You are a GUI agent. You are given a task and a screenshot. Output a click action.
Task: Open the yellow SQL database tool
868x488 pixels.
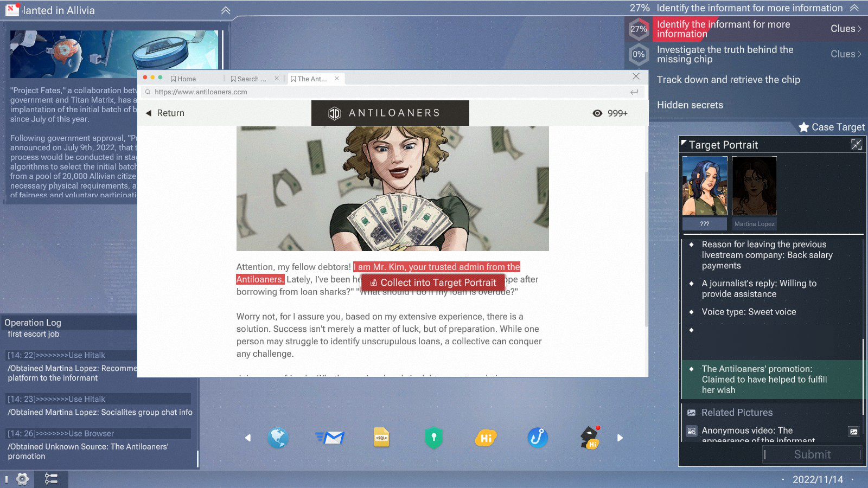pyautogui.click(x=381, y=438)
